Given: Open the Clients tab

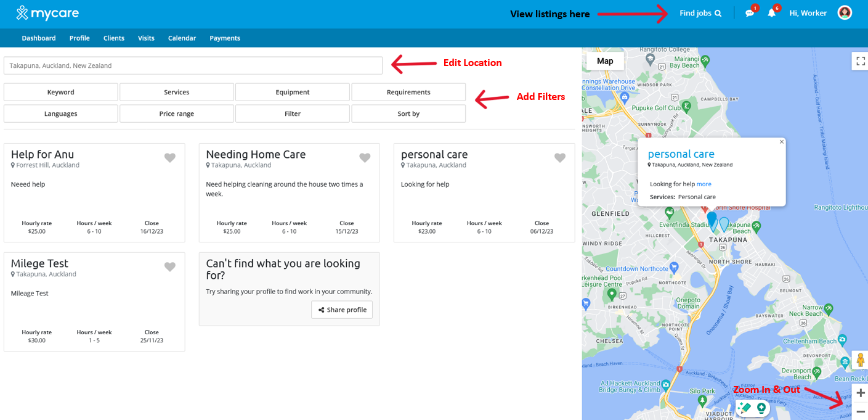Looking at the screenshot, I should pyautogui.click(x=114, y=38).
